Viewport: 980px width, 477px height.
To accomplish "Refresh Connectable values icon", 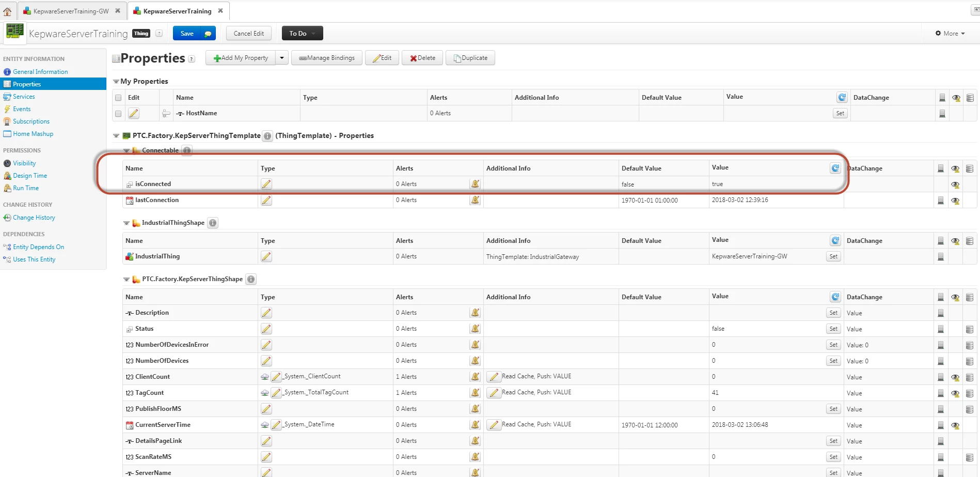I will (x=835, y=168).
